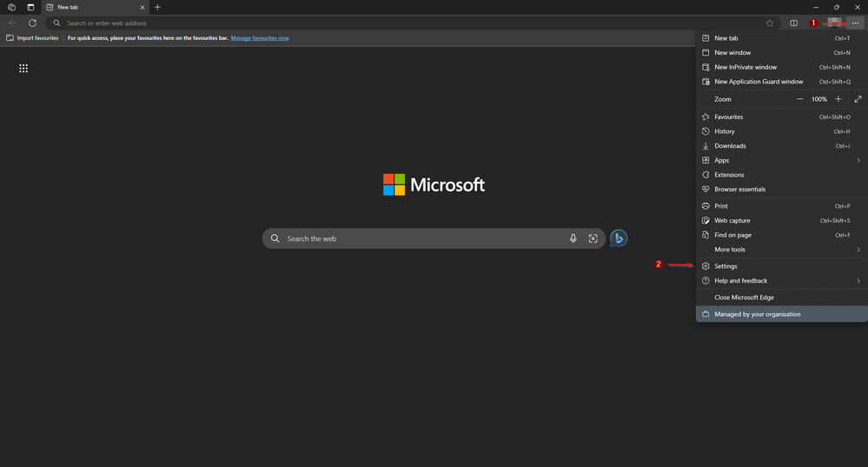Open Settings from menu

click(781, 266)
